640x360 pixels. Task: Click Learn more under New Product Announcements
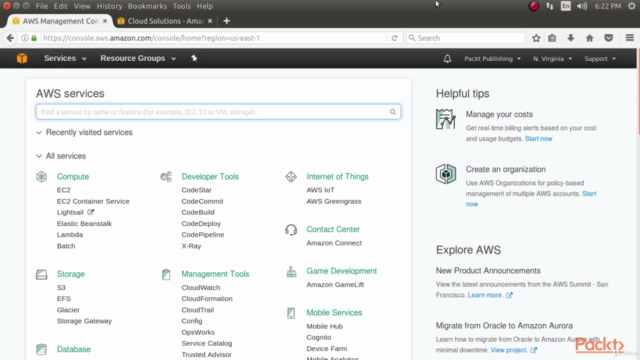[x=485, y=295]
